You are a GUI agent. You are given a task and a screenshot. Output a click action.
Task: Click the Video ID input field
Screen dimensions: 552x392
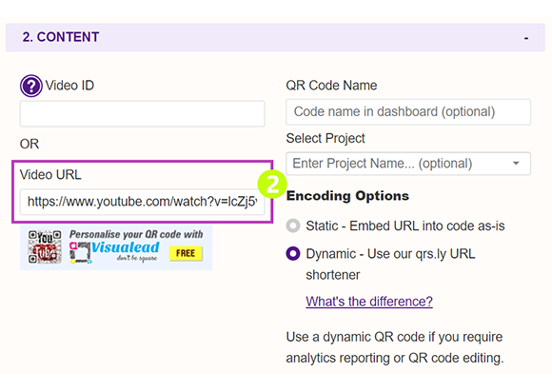(142, 113)
